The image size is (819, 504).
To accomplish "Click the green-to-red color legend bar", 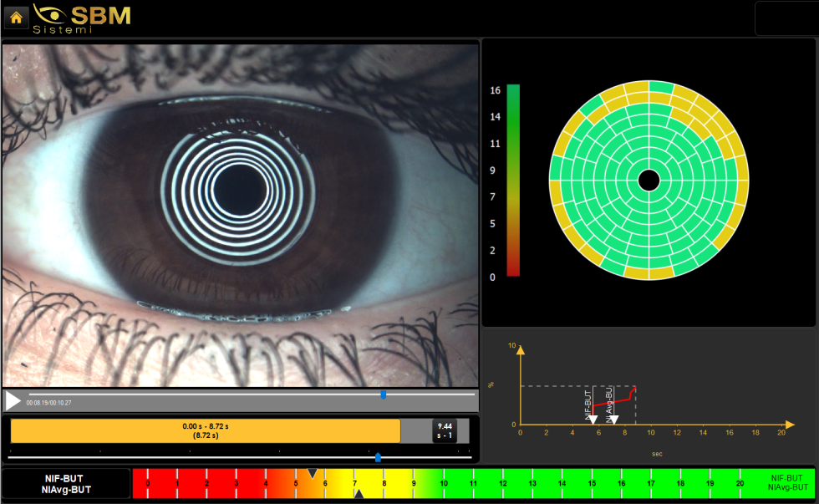I will point(513,180).
